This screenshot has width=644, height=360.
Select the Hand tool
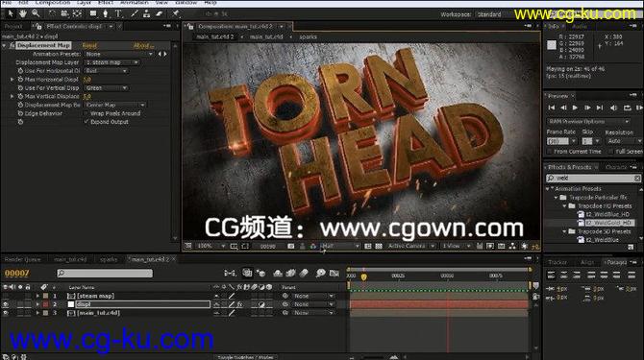tap(23, 13)
